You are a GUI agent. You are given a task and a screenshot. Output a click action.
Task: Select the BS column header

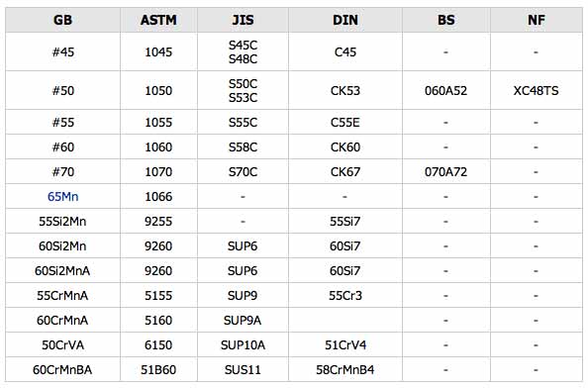[446, 20]
